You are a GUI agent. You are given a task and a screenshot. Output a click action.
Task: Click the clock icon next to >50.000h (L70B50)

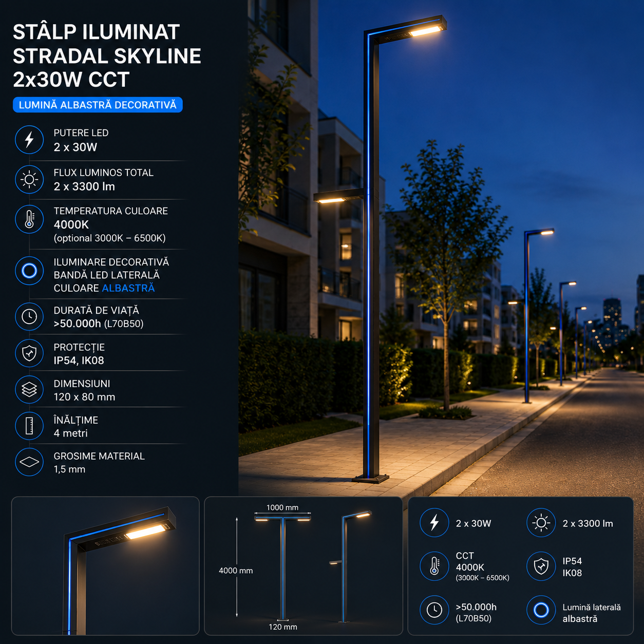[434, 610]
